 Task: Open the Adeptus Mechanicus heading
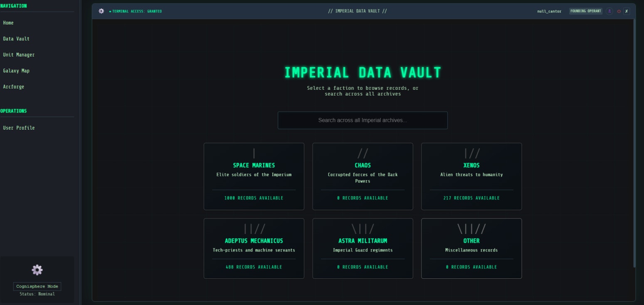[x=254, y=241]
